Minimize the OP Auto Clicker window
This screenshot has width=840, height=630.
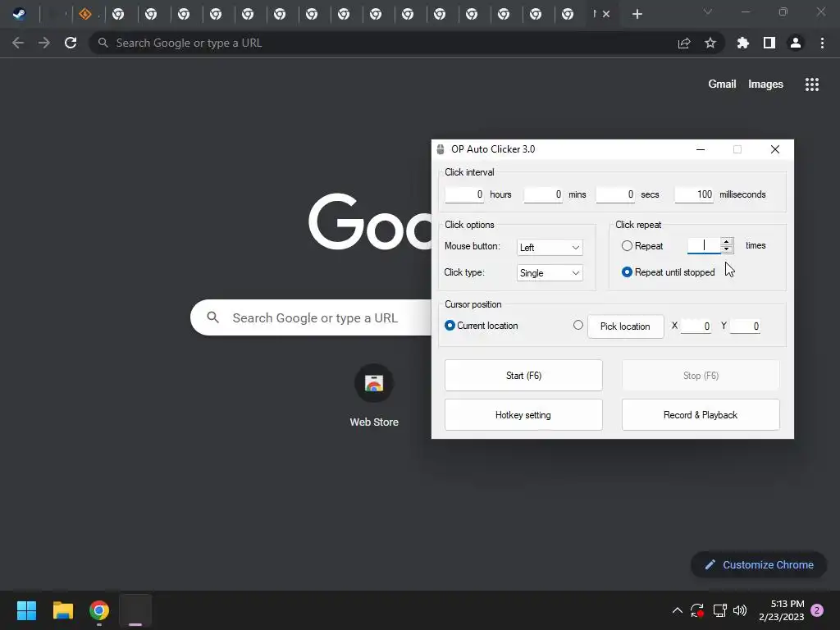(701, 149)
